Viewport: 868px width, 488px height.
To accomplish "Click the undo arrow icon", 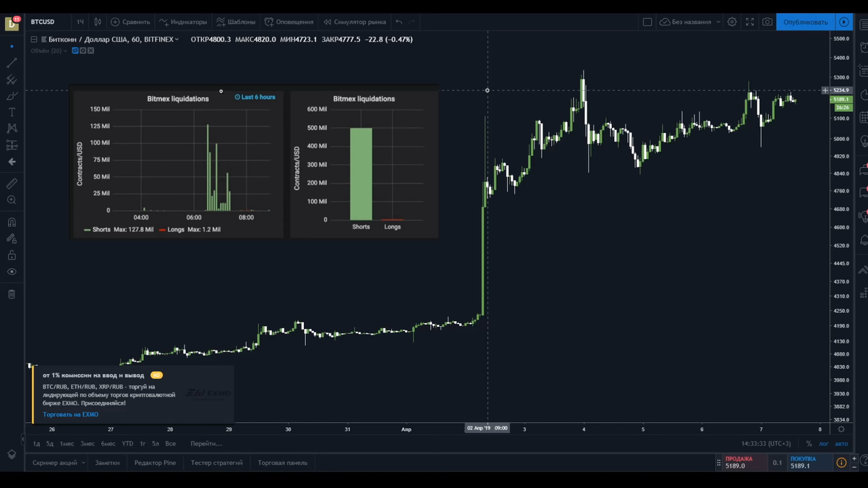I will point(399,22).
